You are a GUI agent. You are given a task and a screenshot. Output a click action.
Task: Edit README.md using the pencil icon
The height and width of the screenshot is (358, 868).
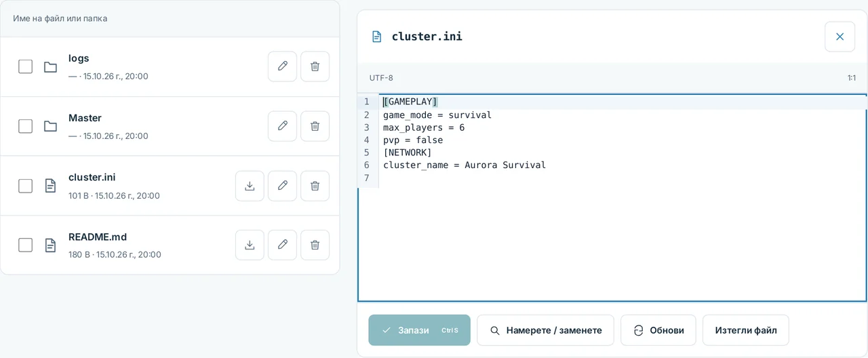pyautogui.click(x=282, y=245)
